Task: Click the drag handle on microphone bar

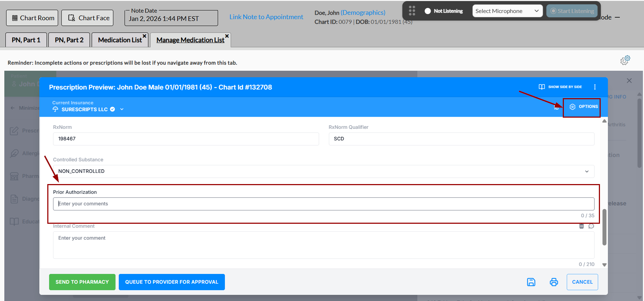Action: pos(412,11)
